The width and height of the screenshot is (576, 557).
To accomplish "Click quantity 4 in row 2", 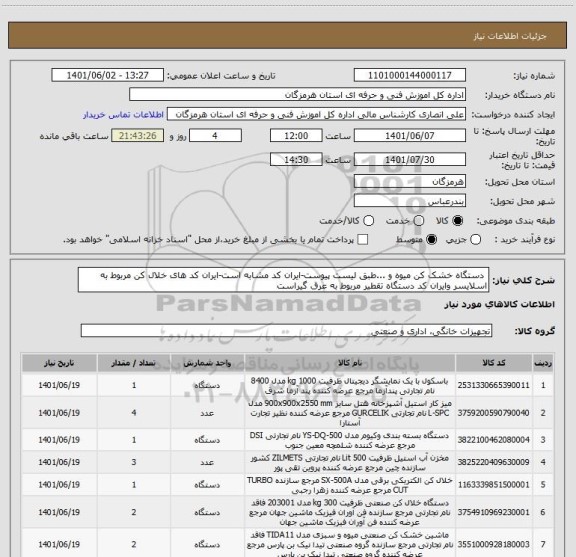I will (134, 413).
